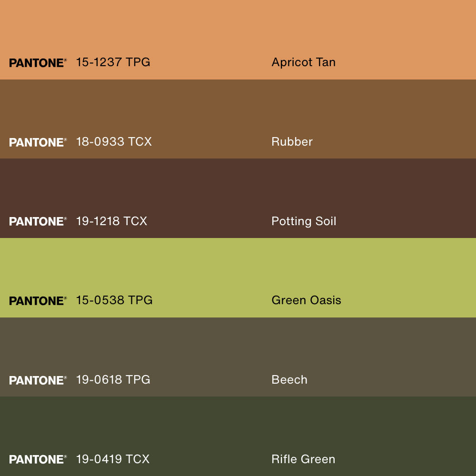Click the code 19-0618 TPG
This screenshot has height=476, width=476.
(113, 379)
